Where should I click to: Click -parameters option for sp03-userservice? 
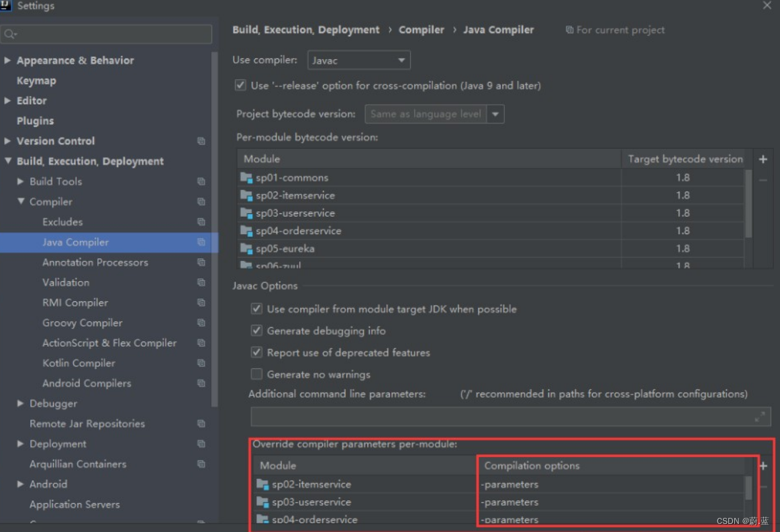point(509,502)
